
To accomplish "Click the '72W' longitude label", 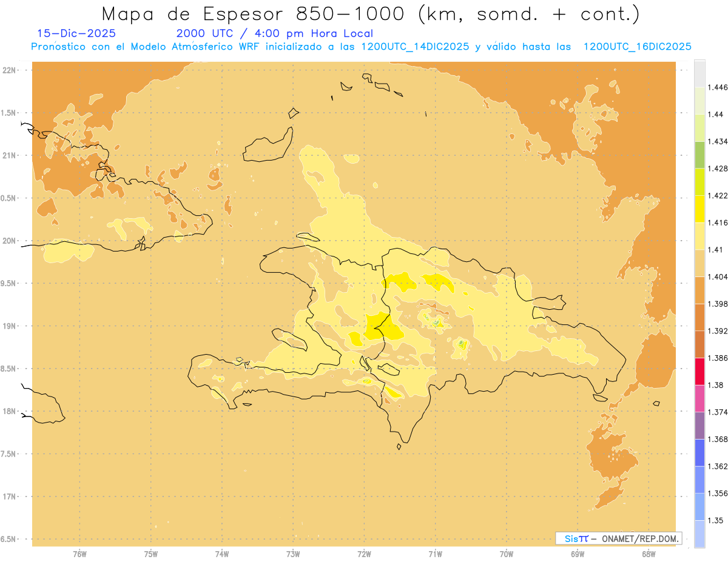I will coord(364,555).
